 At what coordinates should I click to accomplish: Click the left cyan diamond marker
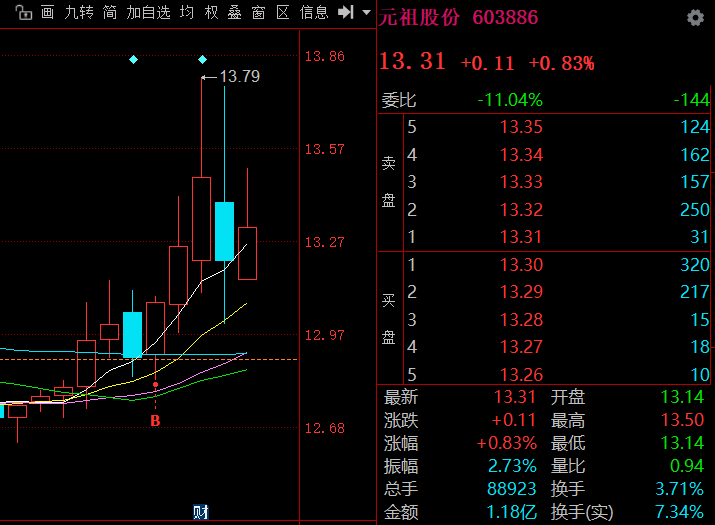(x=133, y=60)
